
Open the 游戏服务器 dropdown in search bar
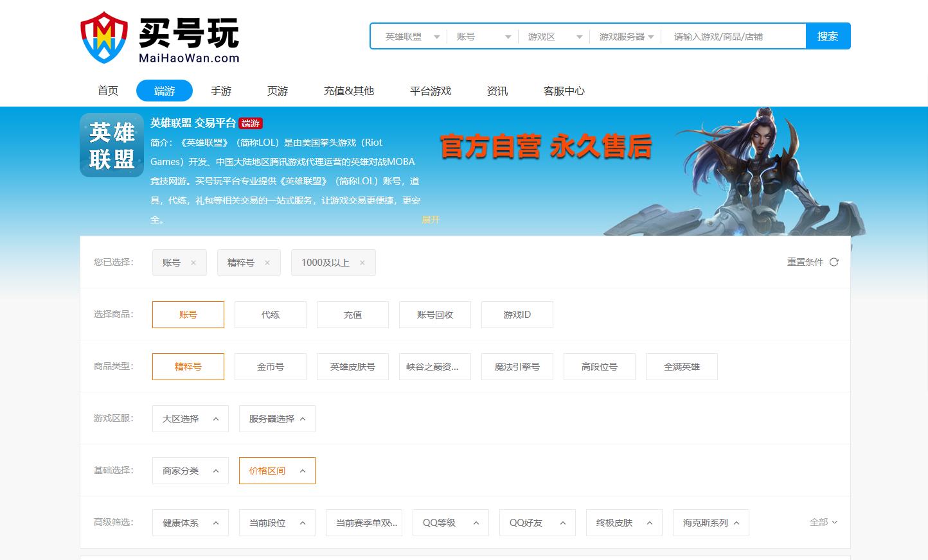tap(625, 37)
